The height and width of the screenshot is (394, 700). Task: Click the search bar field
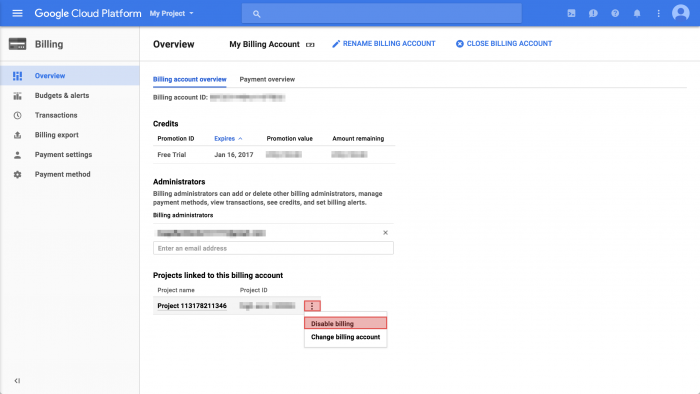pyautogui.click(x=382, y=13)
